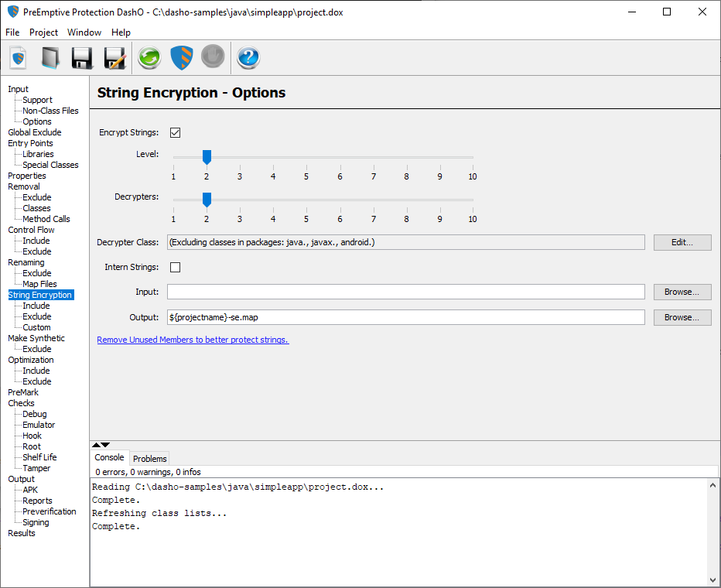Click the Decrypter Class read-only field

point(406,242)
